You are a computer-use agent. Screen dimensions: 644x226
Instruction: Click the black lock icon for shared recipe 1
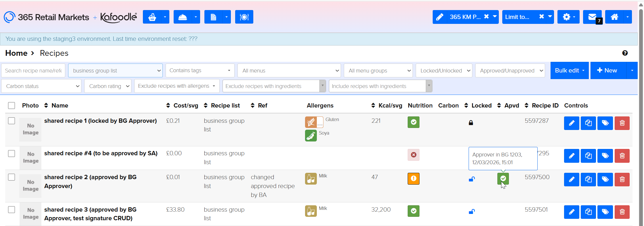pyautogui.click(x=471, y=123)
